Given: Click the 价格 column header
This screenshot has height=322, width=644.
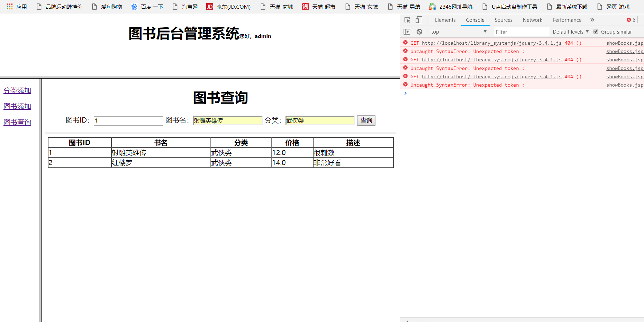Looking at the screenshot, I should [x=292, y=143].
